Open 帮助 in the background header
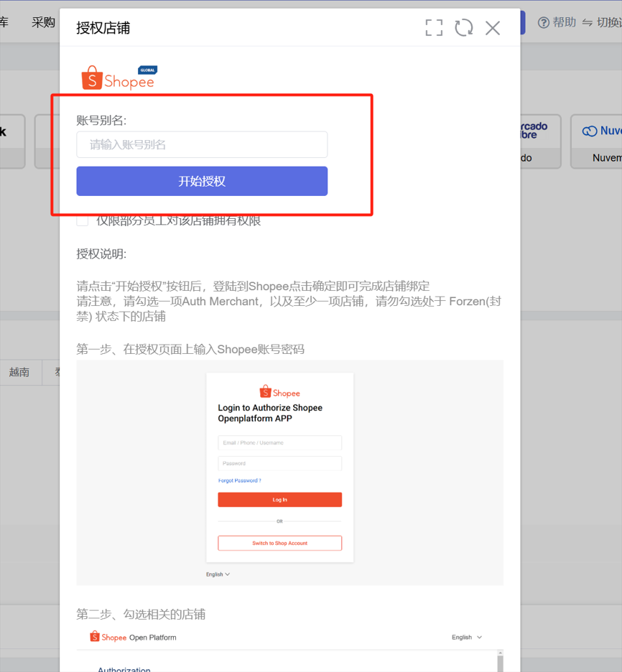Viewport: 622px width, 672px height. click(x=564, y=22)
